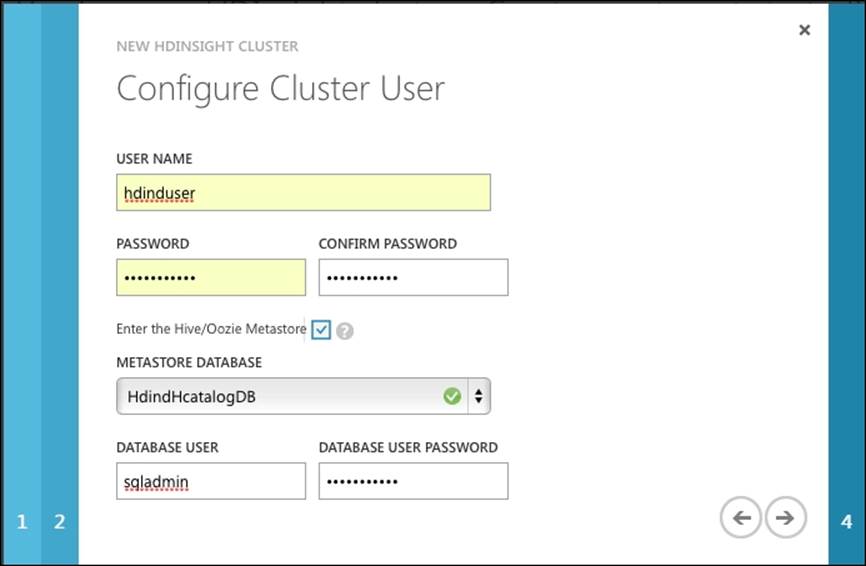
Task: Go to next step with right arrow
Action: (785, 517)
